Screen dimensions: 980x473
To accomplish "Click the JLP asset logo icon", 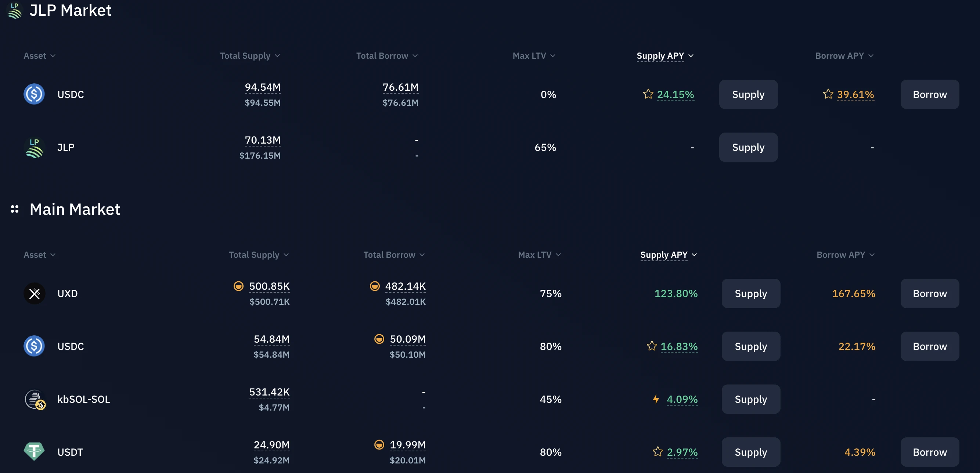I will (34, 147).
